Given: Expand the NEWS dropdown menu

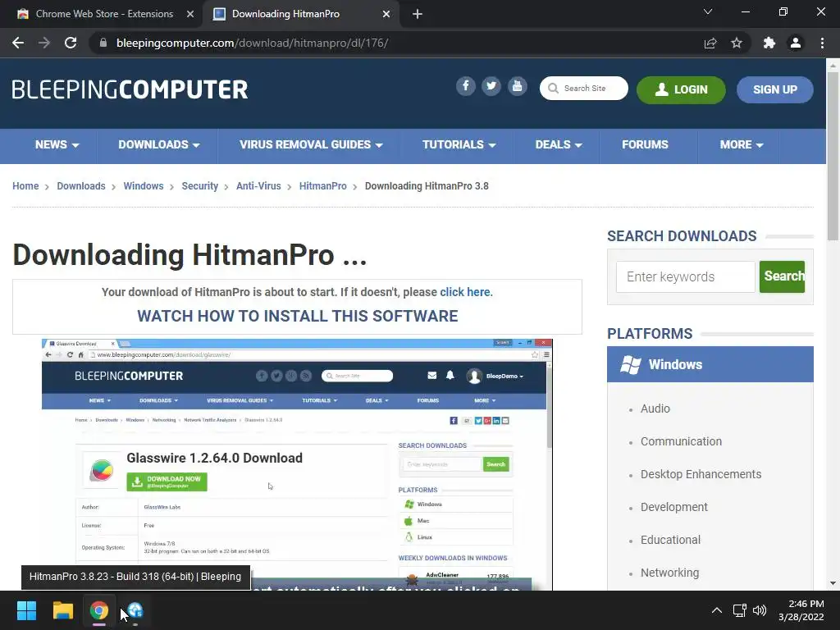Looking at the screenshot, I should tap(57, 144).
